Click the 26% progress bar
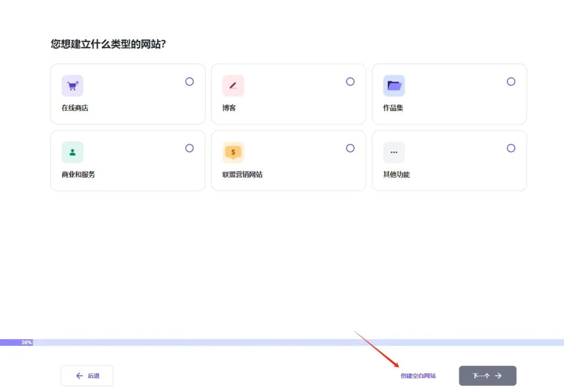The width and height of the screenshot is (564, 392). 25,342
